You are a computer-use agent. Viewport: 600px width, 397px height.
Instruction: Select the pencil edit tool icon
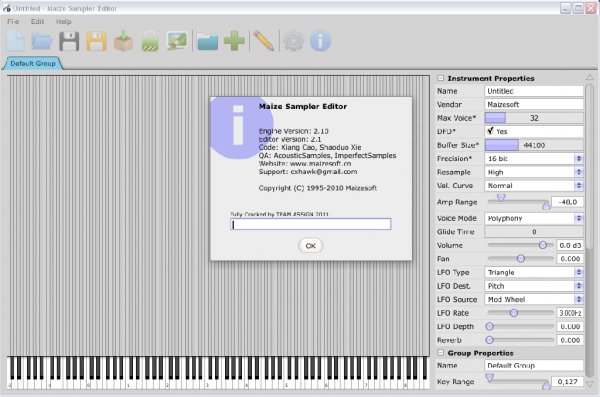[263, 41]
